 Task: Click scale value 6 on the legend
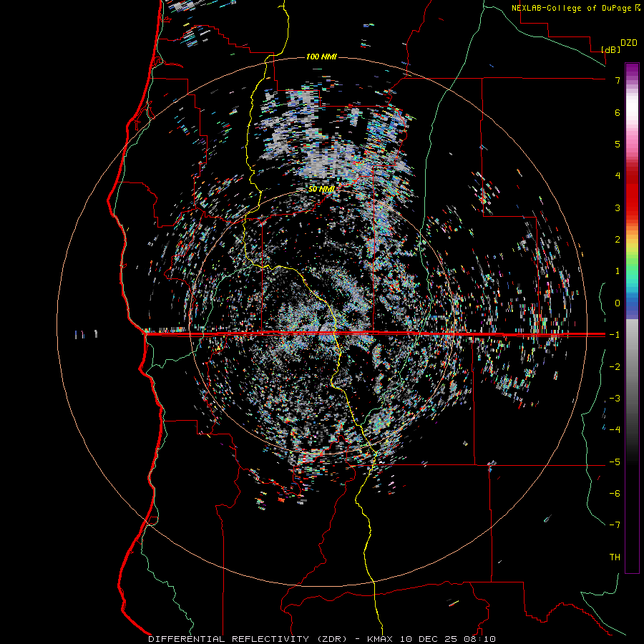(x=618, y=112)
